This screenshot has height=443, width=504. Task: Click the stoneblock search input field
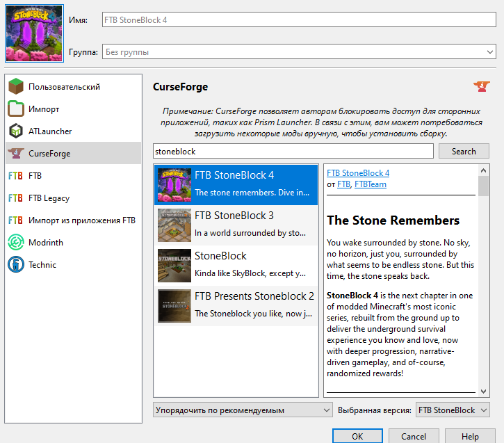pyautogui.click(x=293, y=151)
